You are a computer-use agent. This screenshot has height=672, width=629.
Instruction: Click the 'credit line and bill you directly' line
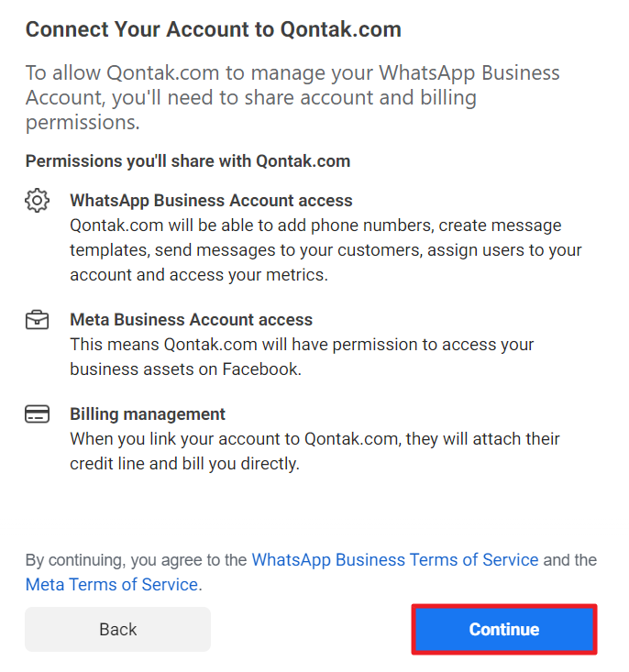(x=185, y=464)
